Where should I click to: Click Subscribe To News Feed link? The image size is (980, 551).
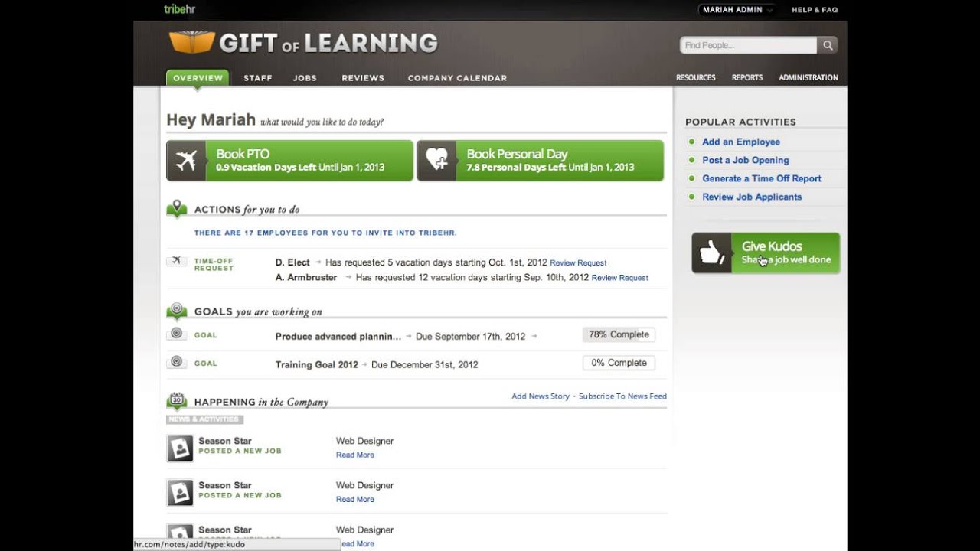[x=622, y=396]
